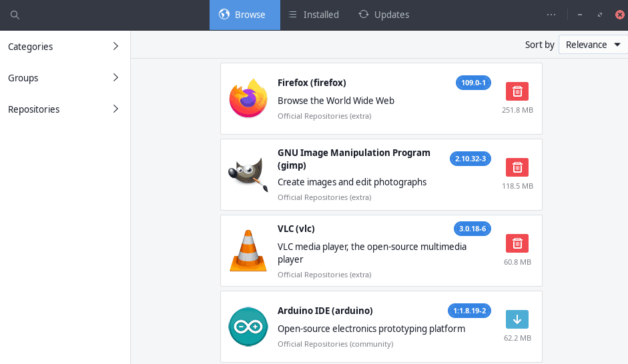The width and height of the screenshot is (628, 364).
Task: Expand the Categories section
Action: [x=64, y=47]
